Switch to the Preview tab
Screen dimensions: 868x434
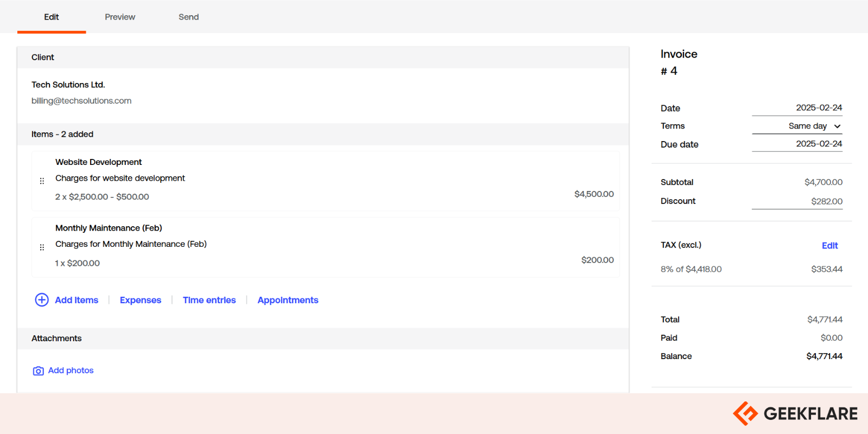120,17
